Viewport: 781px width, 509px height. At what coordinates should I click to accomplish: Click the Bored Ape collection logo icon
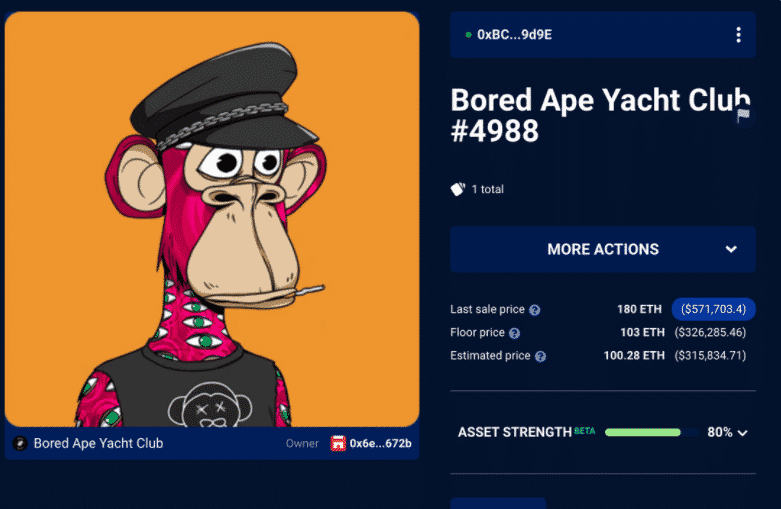pyautogui.click(x=20, y=443)
